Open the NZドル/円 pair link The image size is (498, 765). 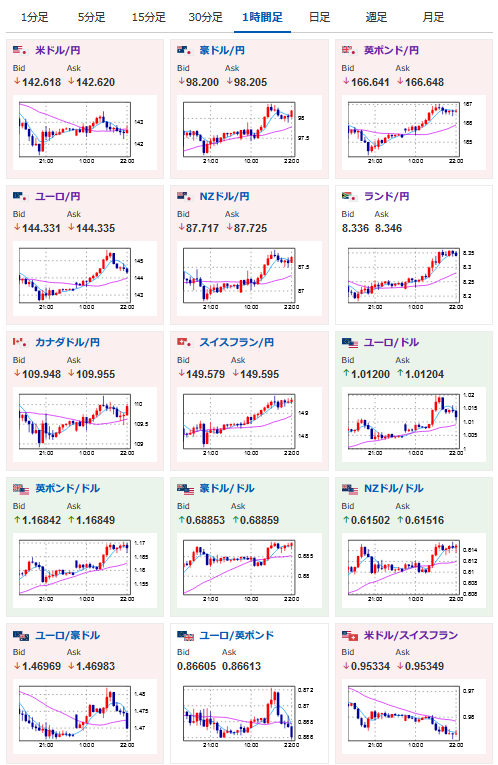224,197
